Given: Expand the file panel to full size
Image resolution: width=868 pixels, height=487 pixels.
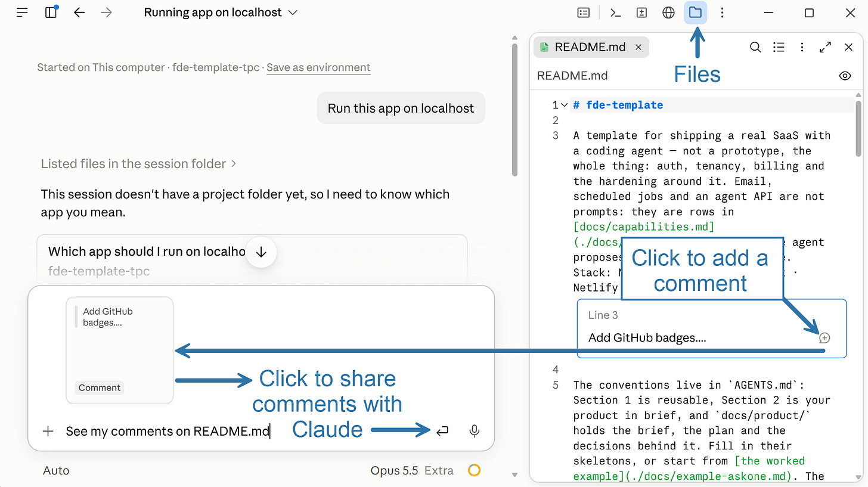Looking at the screenshot, I should 826,47.
